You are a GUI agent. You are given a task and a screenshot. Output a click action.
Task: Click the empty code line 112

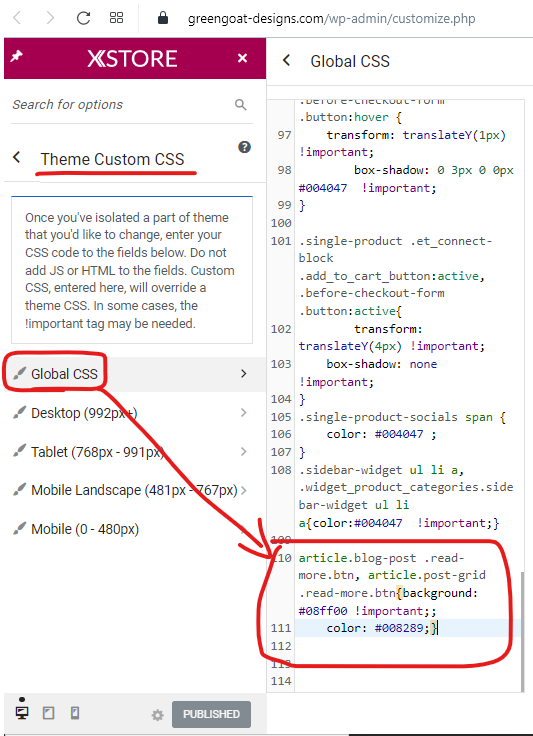pos(407,646)
